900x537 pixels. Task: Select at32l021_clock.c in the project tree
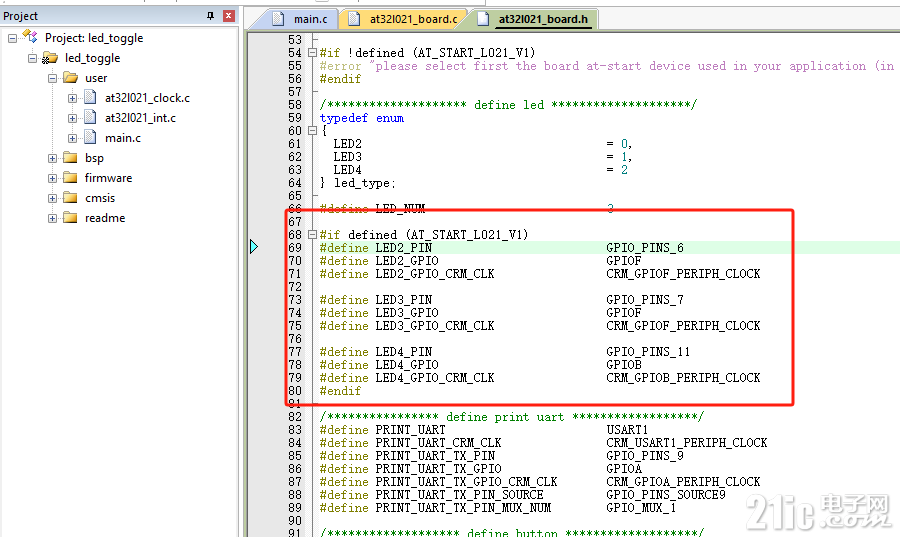[147, 98]
